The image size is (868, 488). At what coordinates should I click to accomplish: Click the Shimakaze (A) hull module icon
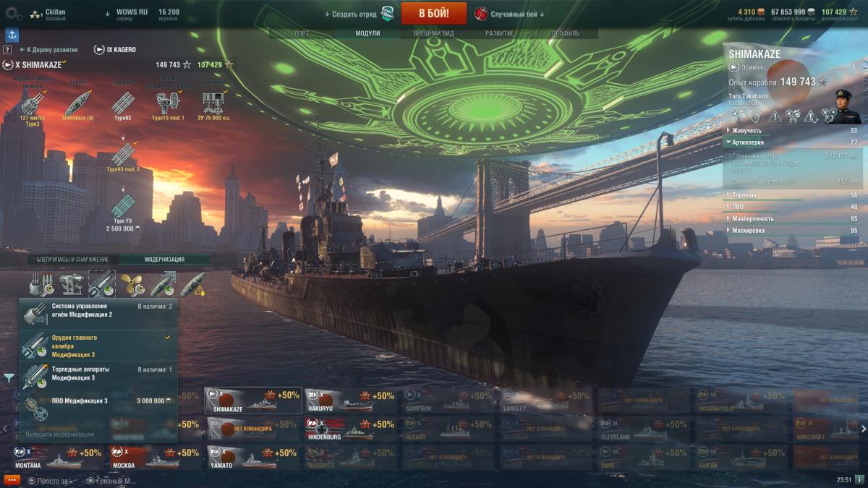[77, 103]
